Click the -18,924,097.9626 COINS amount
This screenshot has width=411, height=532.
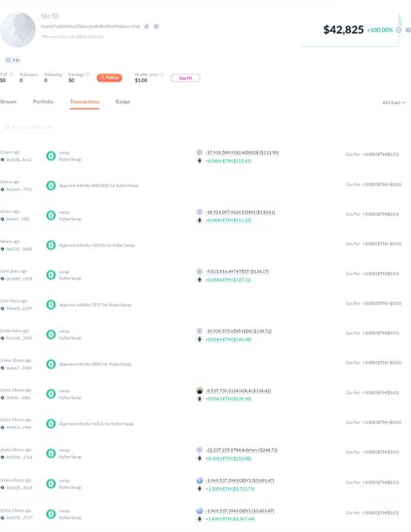coord(240,212)
